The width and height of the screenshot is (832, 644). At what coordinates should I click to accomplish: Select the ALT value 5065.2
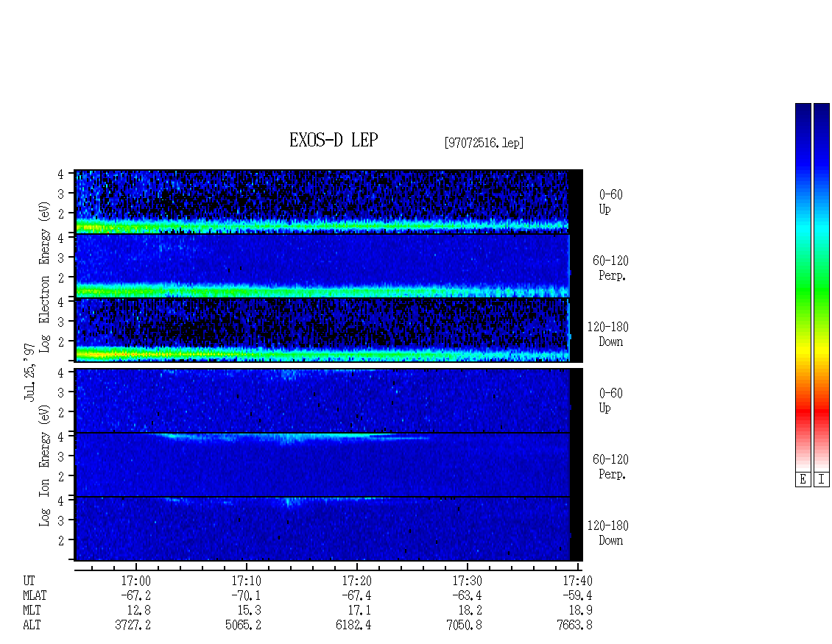point(243,625)
